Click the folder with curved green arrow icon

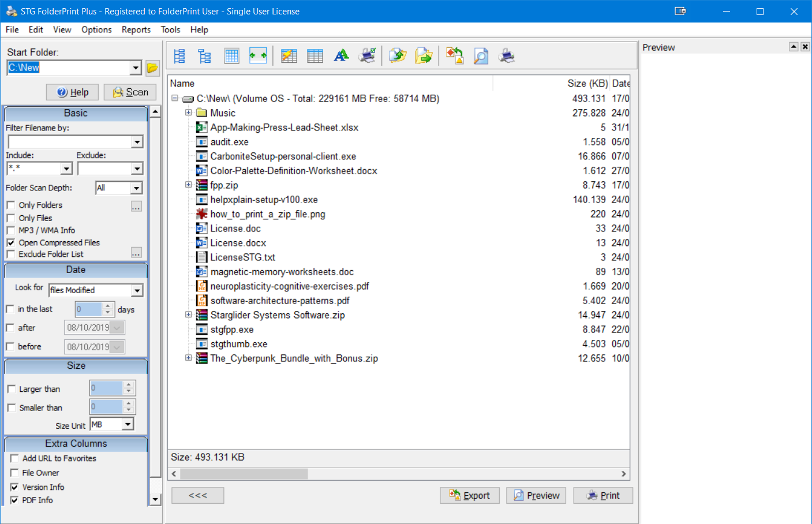398,55
